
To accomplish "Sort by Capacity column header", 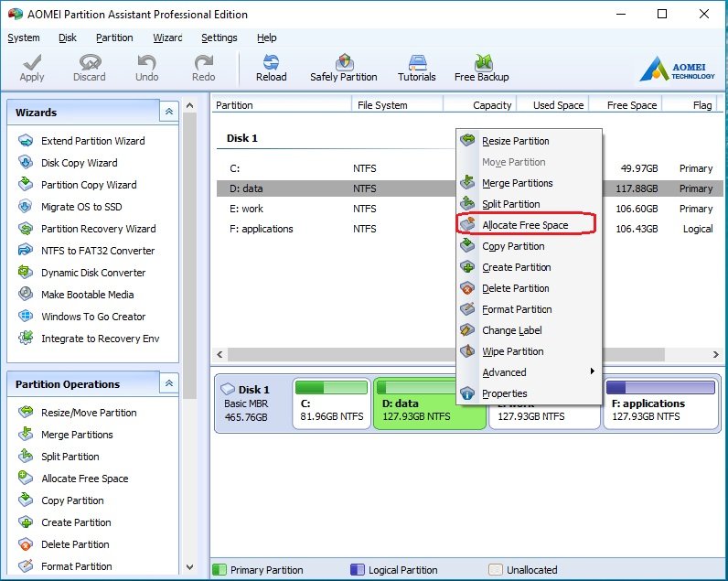I will (479, 105).
